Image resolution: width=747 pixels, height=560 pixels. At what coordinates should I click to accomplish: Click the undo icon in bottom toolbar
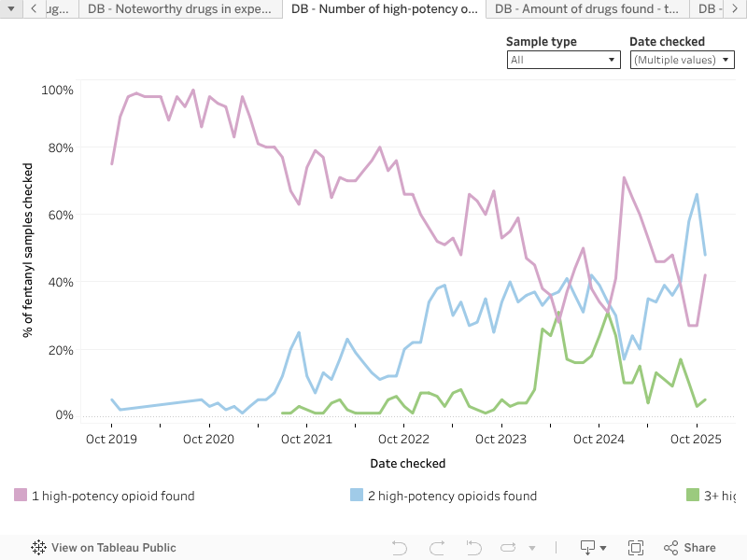(x=399, y=548)
